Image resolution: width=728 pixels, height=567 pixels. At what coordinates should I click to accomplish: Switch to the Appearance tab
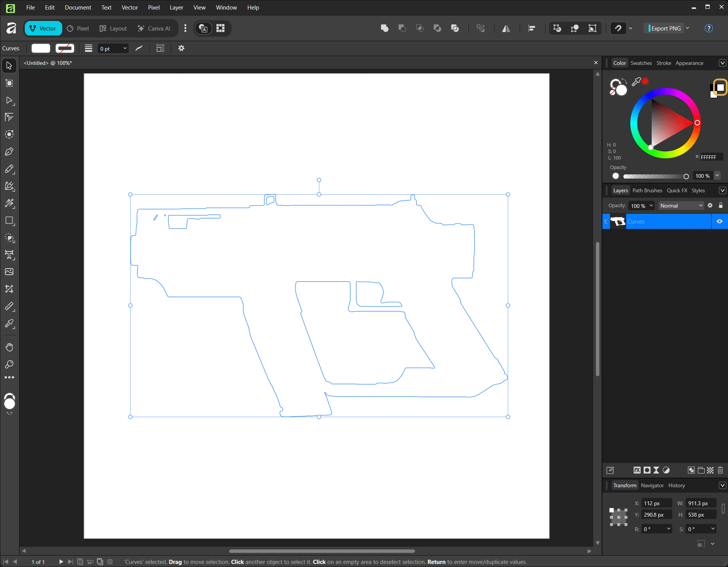coord(689,63)
